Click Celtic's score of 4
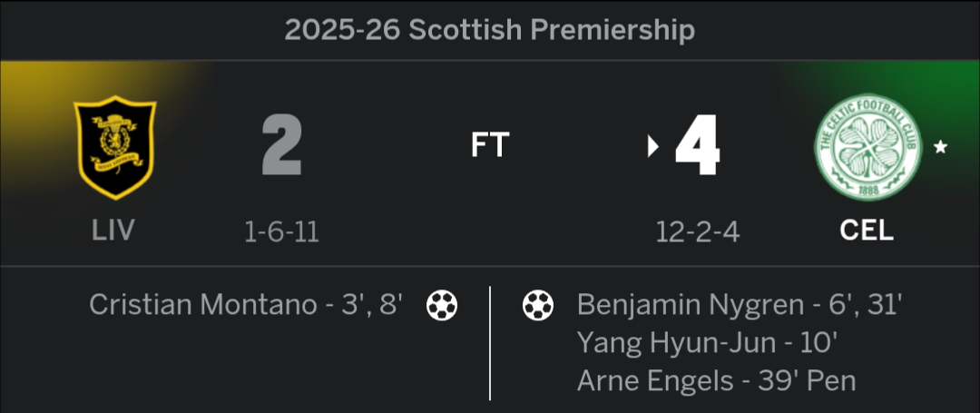Screen dimensions: 980x413 coord(697,147)
